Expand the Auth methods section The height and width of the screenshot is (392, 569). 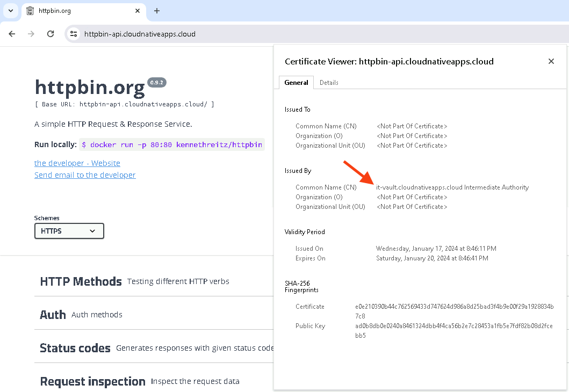pyautogui.click(x=53, y=315)
